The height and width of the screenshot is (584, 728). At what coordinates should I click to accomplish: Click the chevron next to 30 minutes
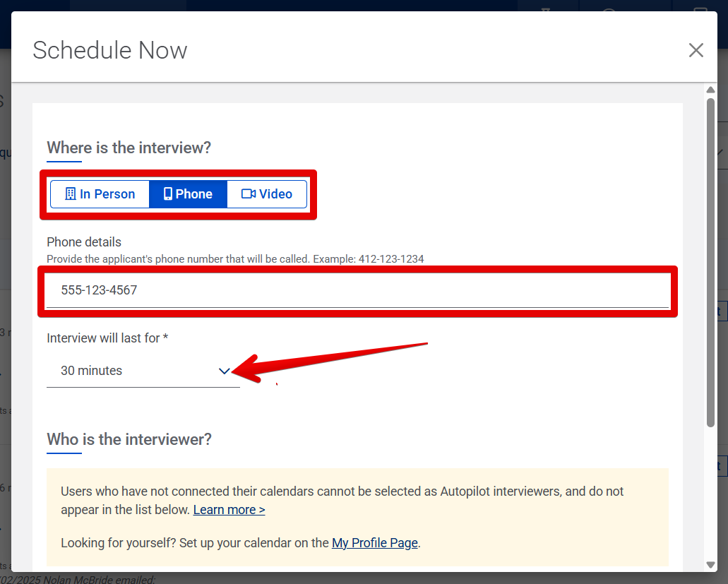point(225,371)
